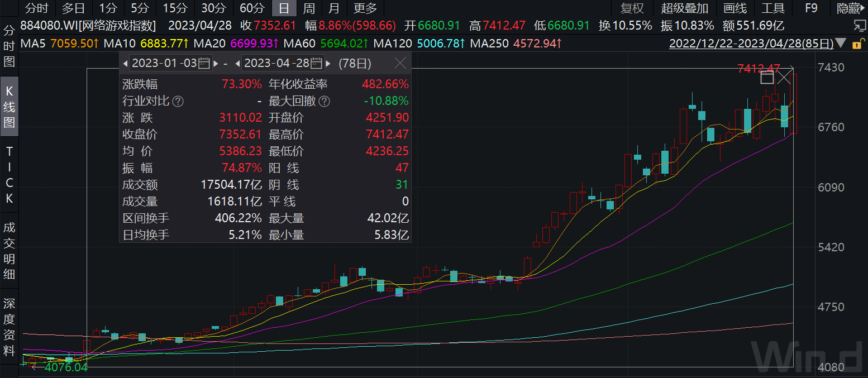Click the 4076.04 low price marker

[66, 367]
